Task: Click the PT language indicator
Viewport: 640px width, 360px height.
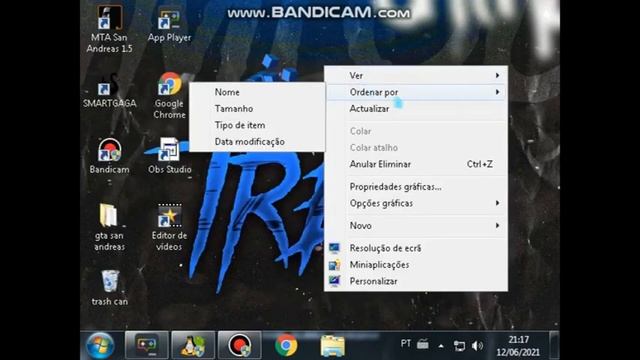Action: [406, 344]
